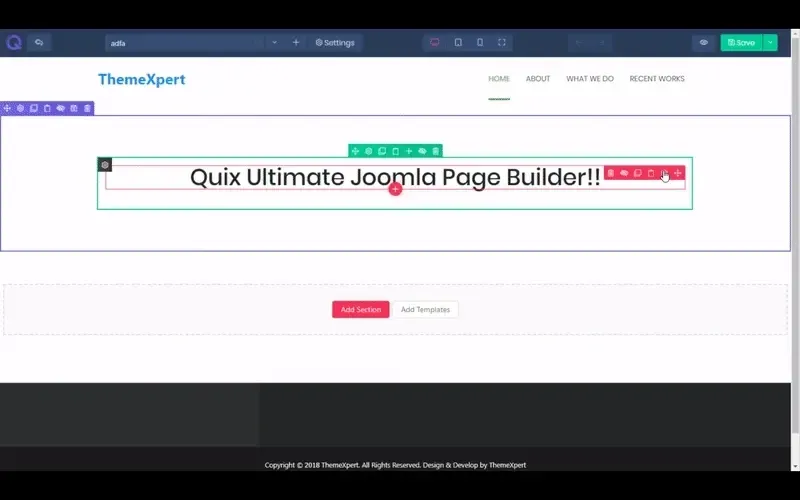This screenshot has height=500, width=800.
Task: Toggle row visibility in the green toolbar
Action: [422, 151]
